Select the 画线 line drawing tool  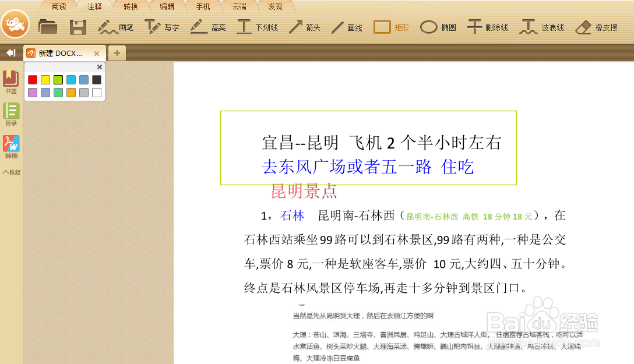point(347,27)
